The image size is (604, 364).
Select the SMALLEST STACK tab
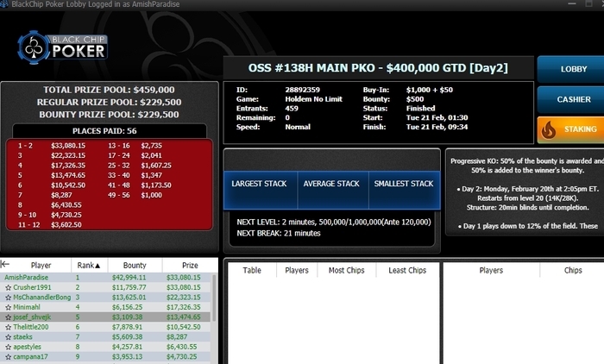coord(404,191)
